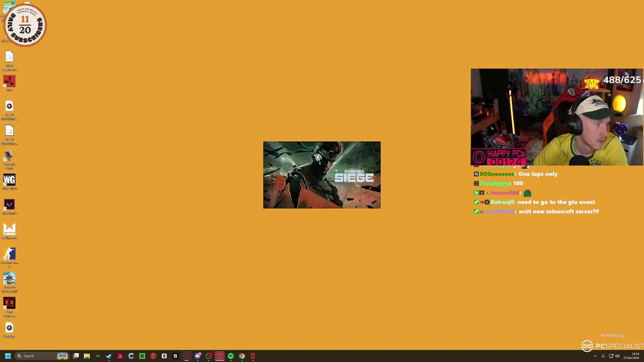644x362 pixels.
Task: Open the Final Sentence (FS) desktop shortcut
Action: click(x=9, y=307)
